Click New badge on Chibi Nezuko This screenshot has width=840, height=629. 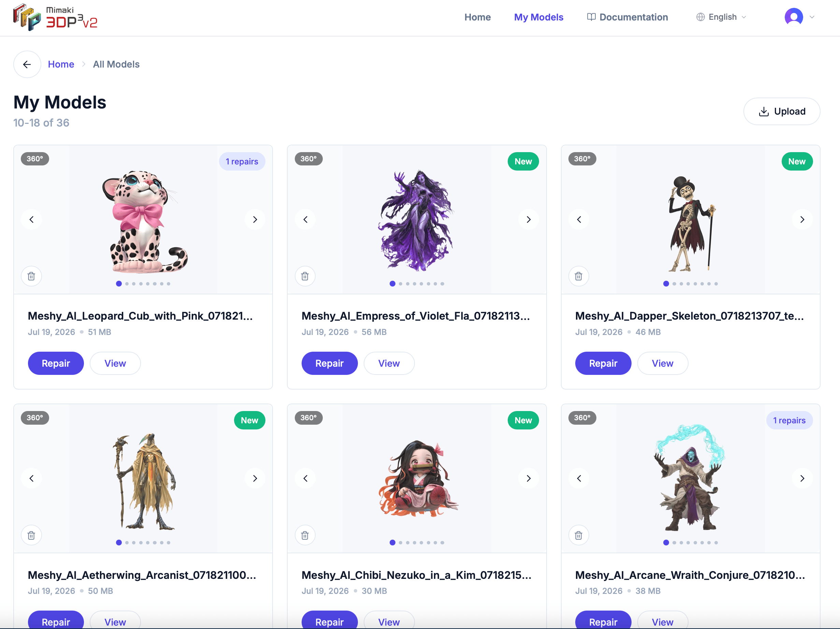(x=523, y=420)
